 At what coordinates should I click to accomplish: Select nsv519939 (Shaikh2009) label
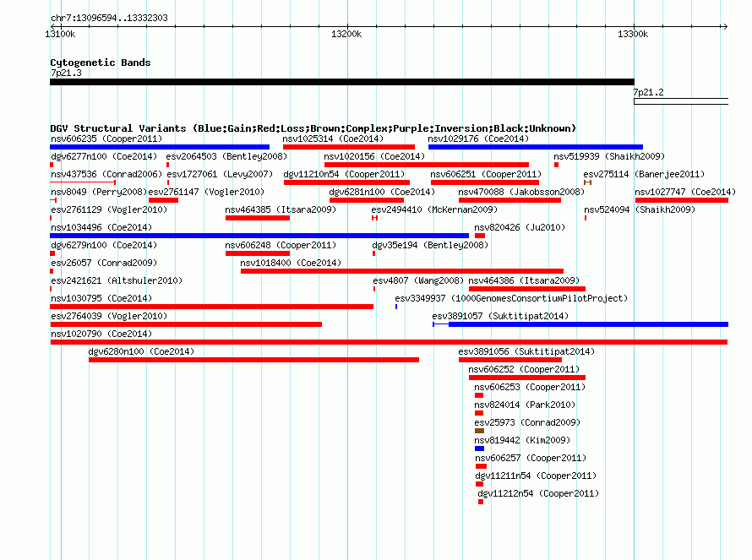click(609, 156)
